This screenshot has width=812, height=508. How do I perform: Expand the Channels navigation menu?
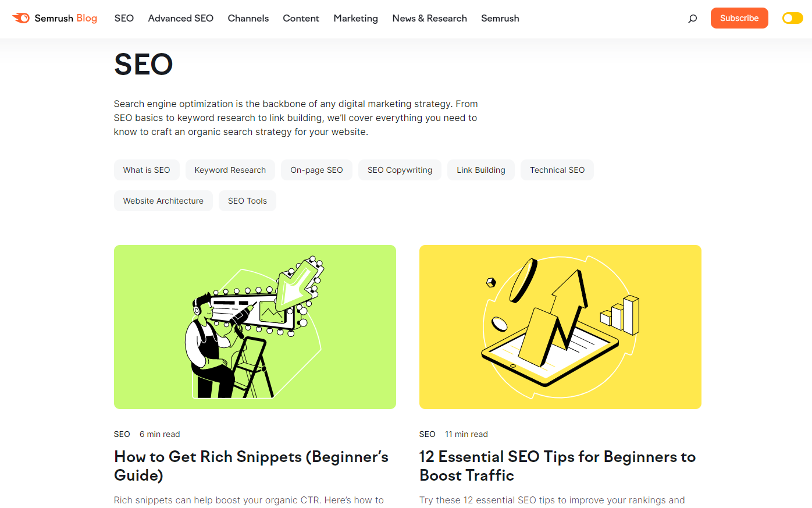coord(248,18)
